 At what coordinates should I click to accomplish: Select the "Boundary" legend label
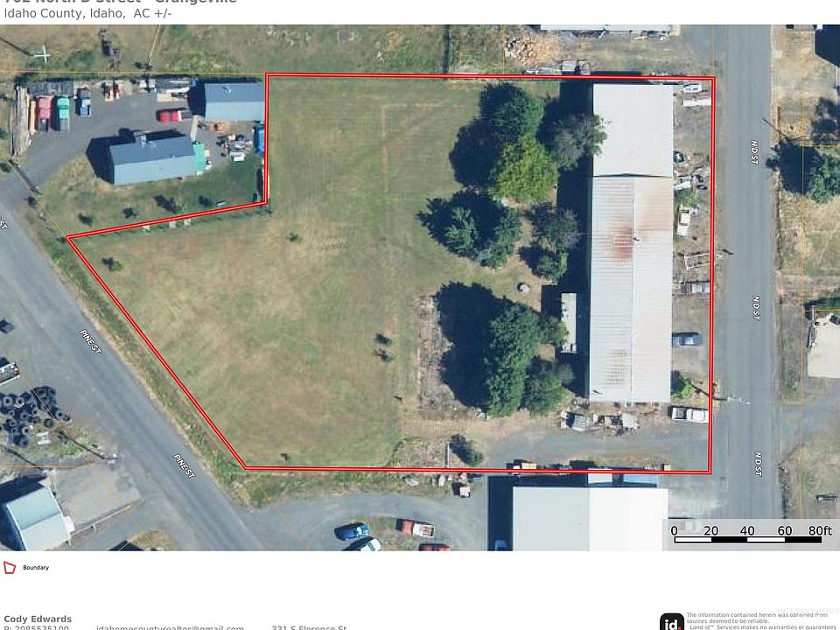coord(36,567)
